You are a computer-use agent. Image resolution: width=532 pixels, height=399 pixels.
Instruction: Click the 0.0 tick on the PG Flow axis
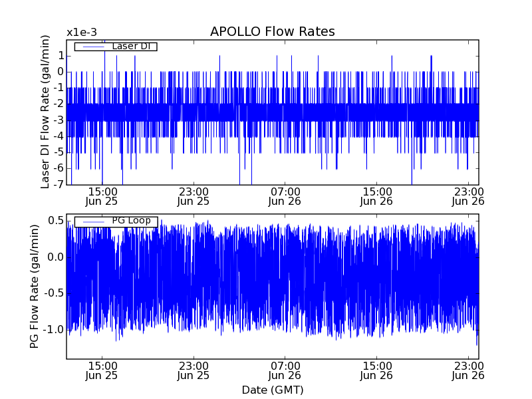click(55, 257)
